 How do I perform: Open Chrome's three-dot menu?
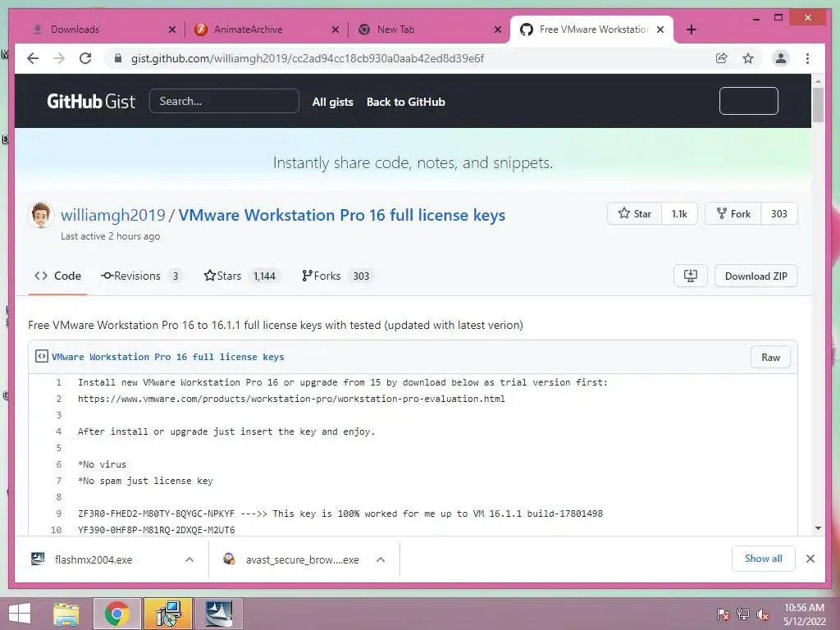807,58
